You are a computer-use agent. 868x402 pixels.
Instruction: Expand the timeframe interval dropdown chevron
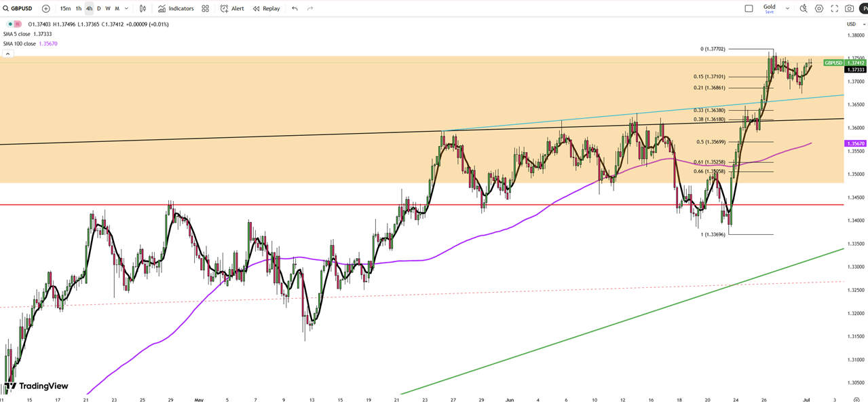tap(126, 9)
